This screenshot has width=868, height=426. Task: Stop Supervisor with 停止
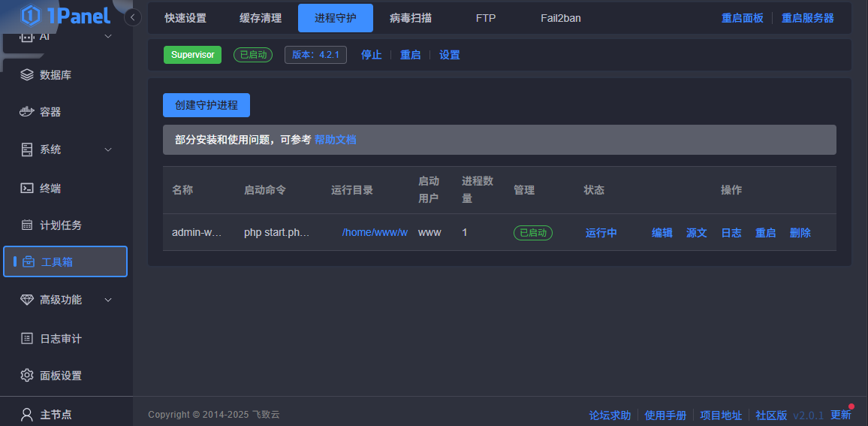point(372,55)
